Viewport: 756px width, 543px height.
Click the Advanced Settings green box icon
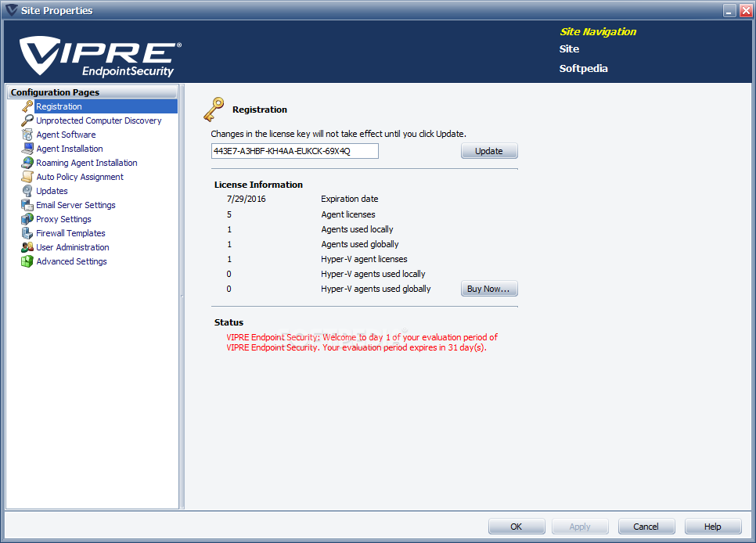click(x=27, y=261)
